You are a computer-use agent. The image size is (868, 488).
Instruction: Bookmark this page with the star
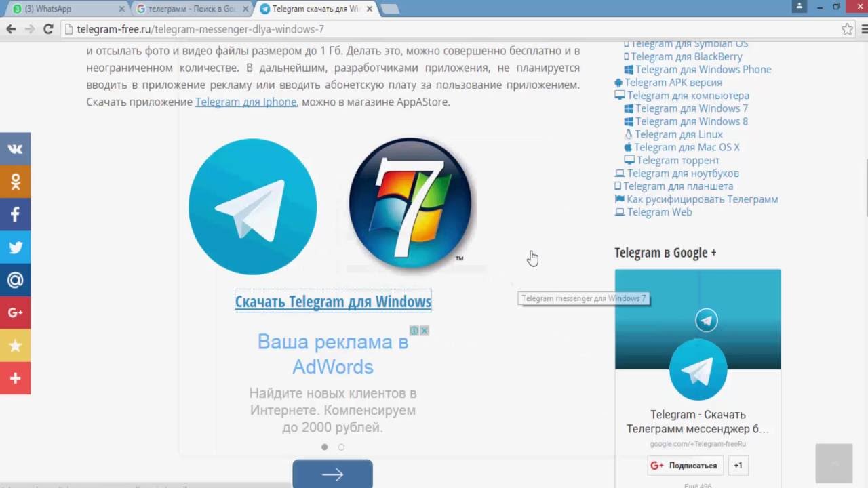point(847,29)
